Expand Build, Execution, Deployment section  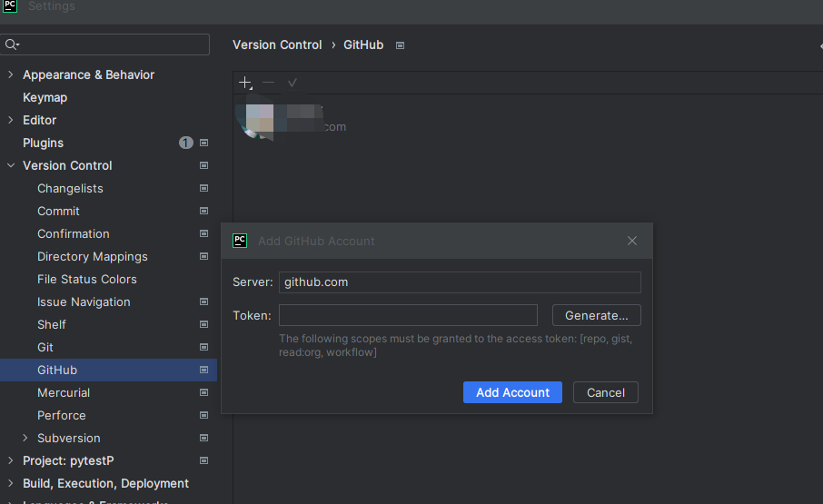(11, 483)
